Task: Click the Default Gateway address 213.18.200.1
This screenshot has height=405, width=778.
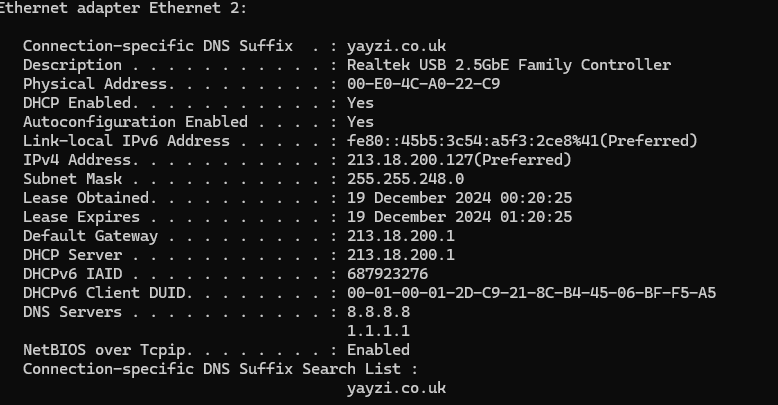Action: coord(400,236)
